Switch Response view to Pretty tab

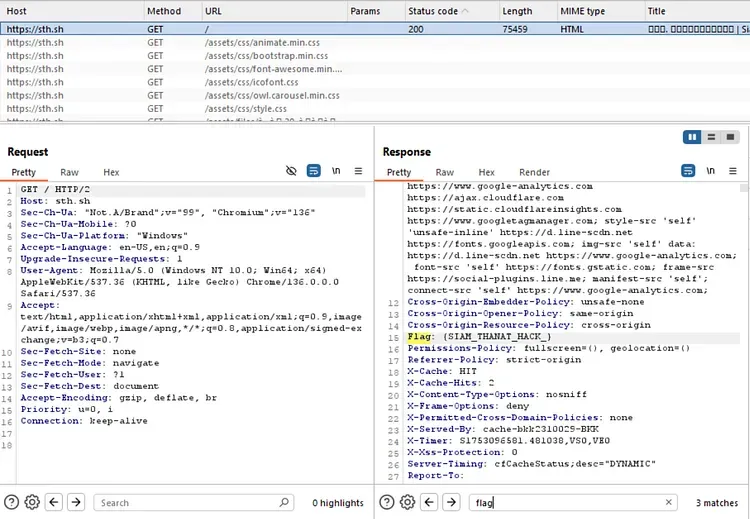pos(399,172)
